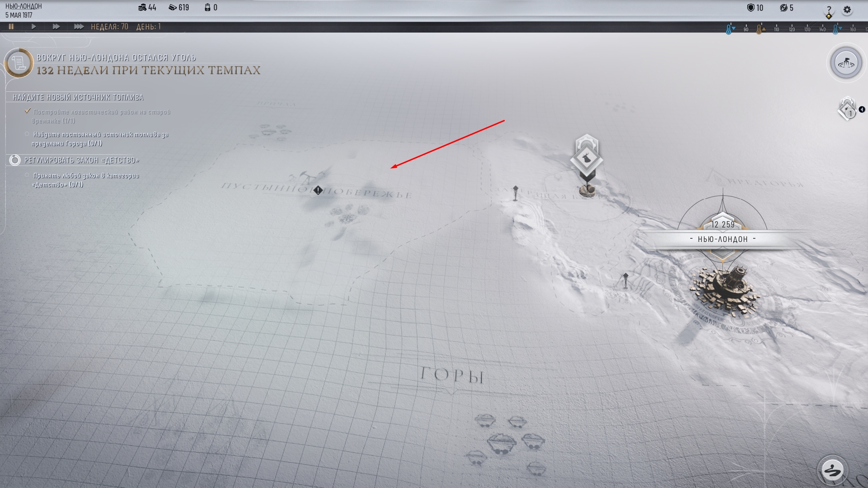The width and height of the screenshot is (868, 488).
Task: Return to city view with generator button
Action: 846,63
